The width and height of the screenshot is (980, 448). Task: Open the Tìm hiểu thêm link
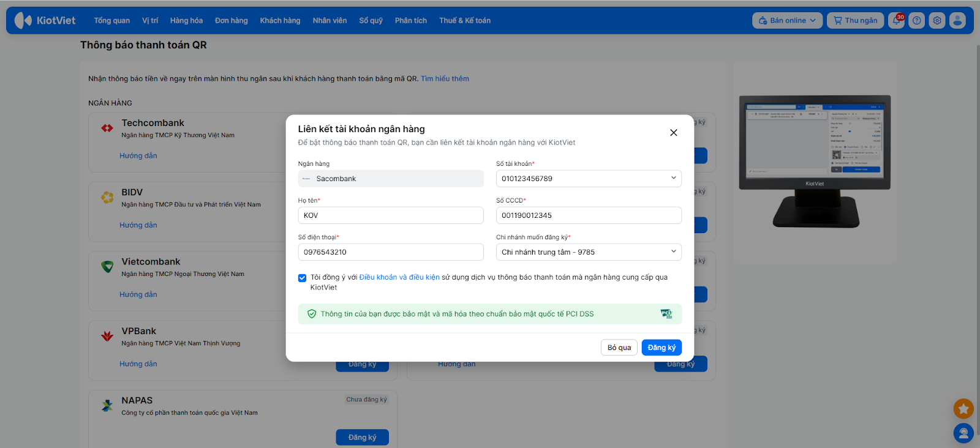[x=445, y=78]
